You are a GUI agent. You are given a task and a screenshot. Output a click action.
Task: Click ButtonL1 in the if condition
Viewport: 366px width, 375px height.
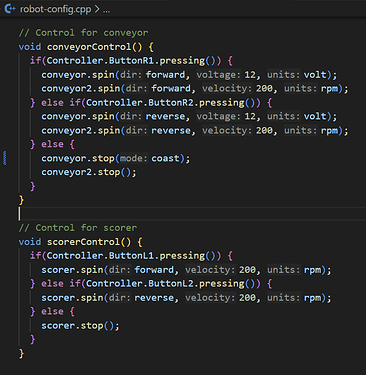coord(132,256)
